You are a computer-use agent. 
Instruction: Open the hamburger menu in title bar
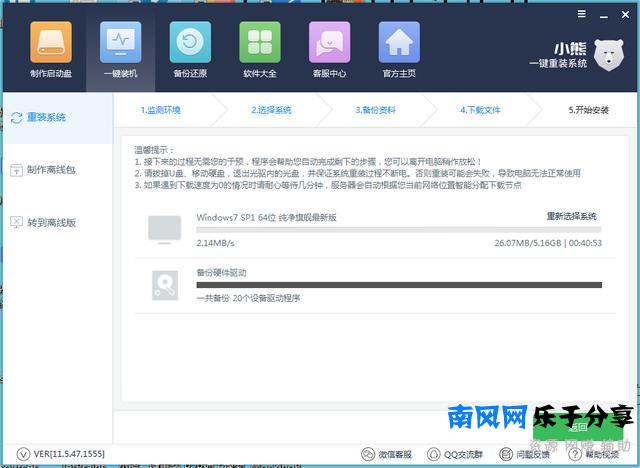(582, 14)
